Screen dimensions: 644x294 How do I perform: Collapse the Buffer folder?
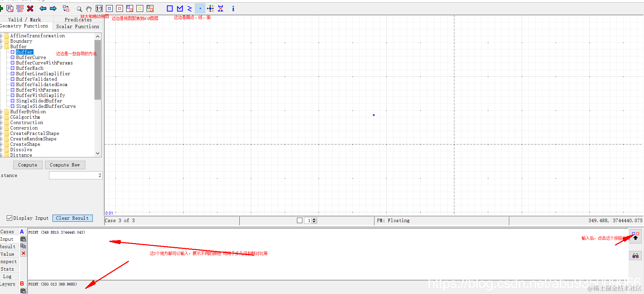point(1,46)
